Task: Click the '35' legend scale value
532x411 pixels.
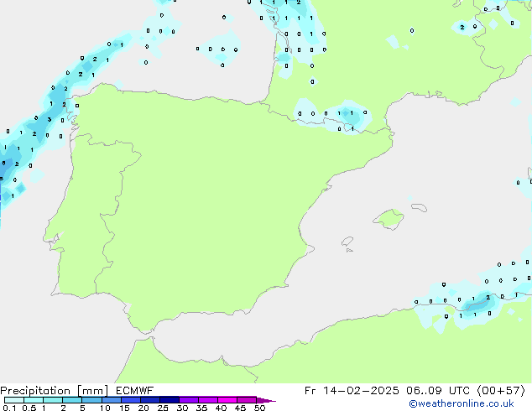Action: coord(201,408)
